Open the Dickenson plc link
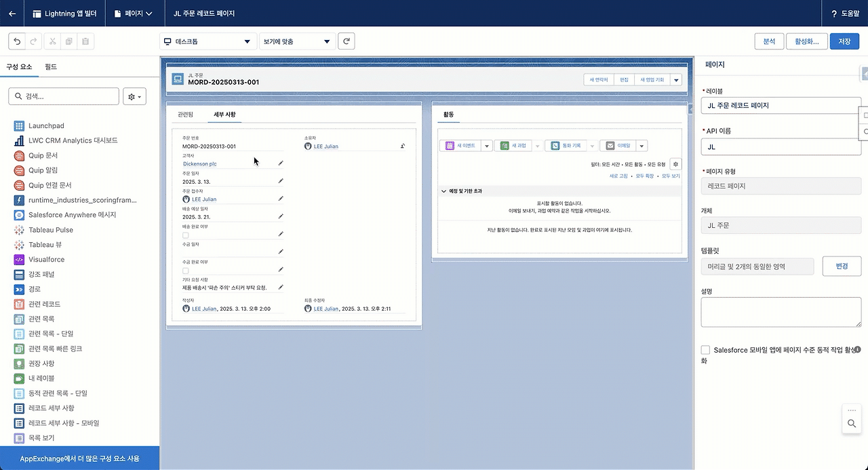Image resolution: width=868 pixels, height=470 pixels. click(x=199, y=163)
